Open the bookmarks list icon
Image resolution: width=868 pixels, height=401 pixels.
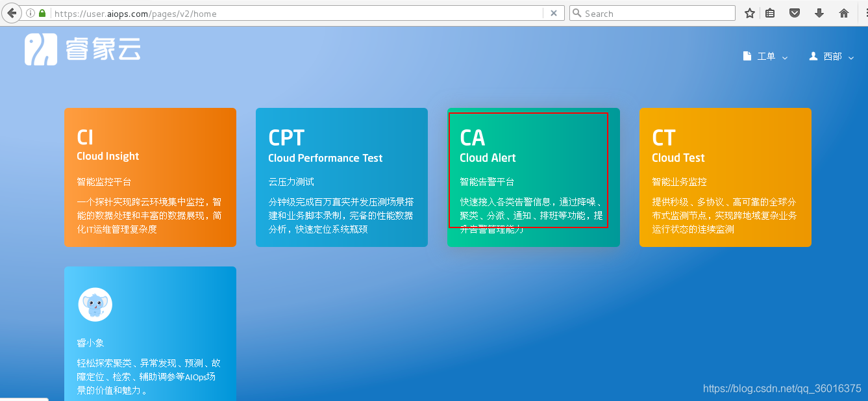(771, 13)
